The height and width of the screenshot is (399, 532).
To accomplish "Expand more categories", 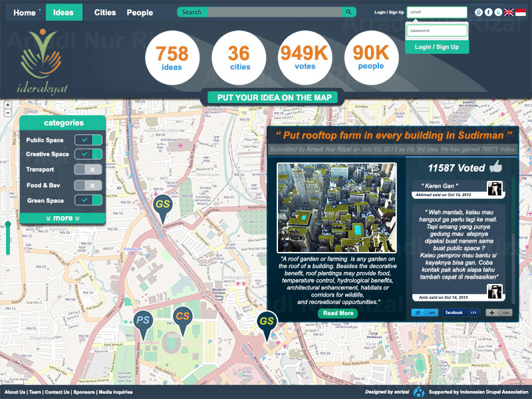I will click(x=63, y=218).
